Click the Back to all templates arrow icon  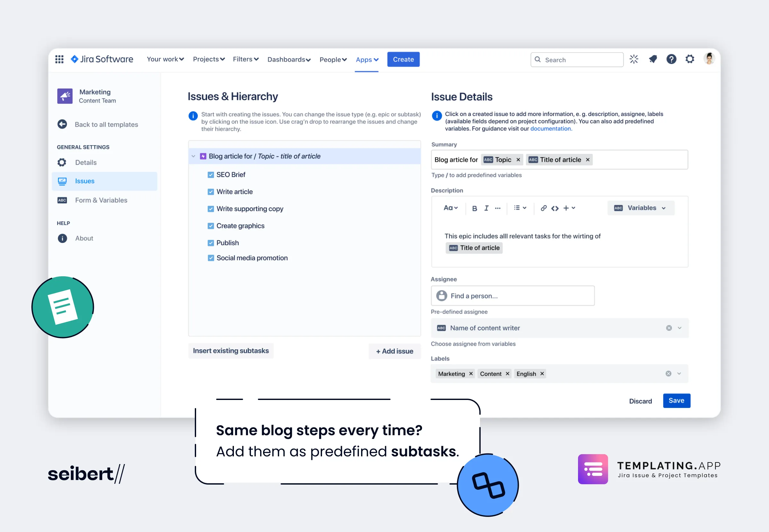tap(62, 124)
